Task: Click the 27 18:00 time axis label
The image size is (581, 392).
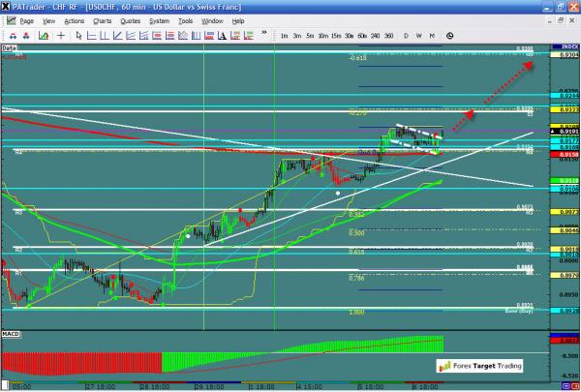Action: tap(100, 387)
